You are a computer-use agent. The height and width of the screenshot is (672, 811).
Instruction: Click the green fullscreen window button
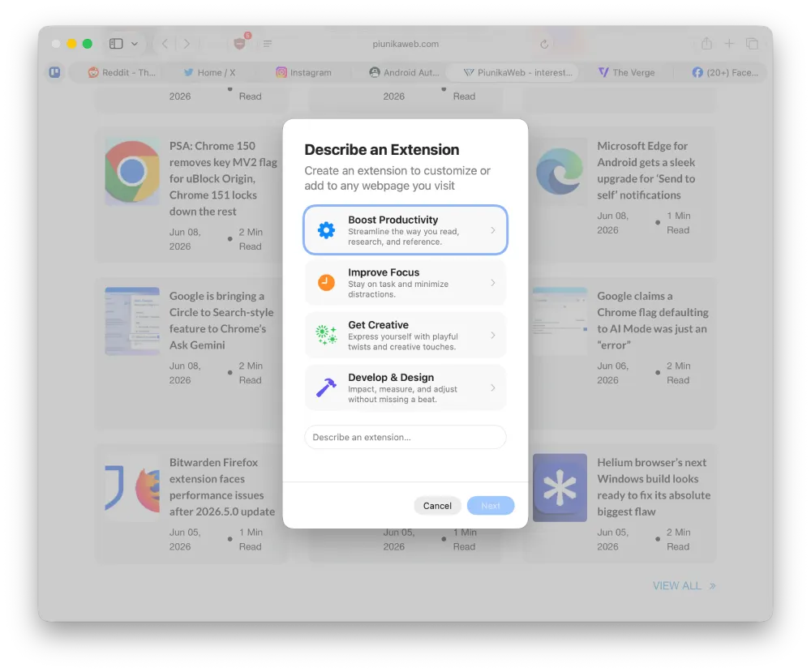click(88, 44)
